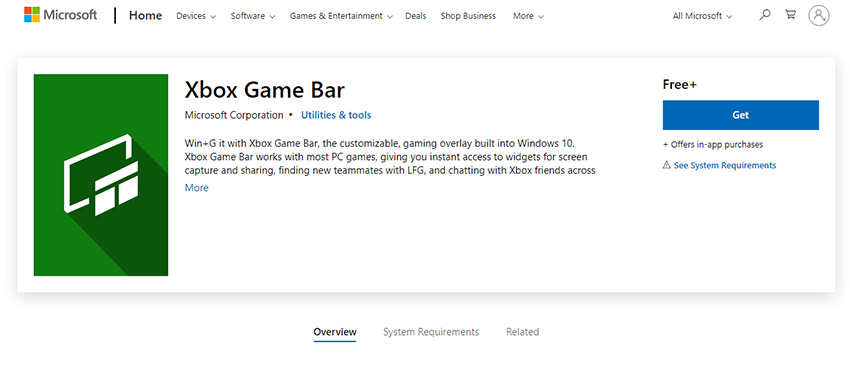Click the Free+ price label
This screenshot has width=850, height=365.
(680, 85)
